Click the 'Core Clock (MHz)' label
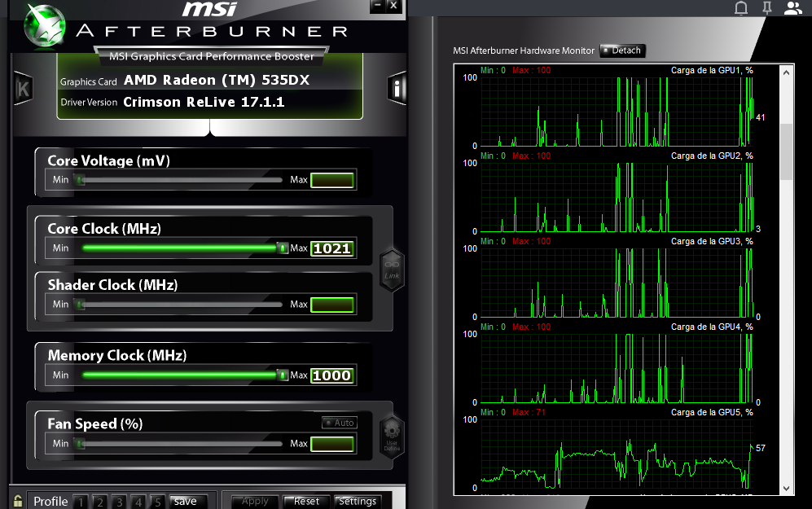812x509 pixels. pos(104,229)
